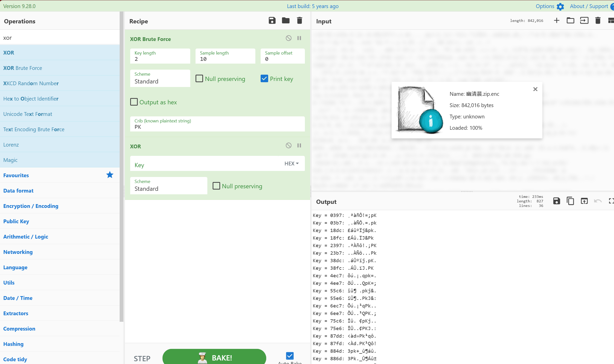Screen dimensions: 614x364
Task: Pause at the XOR operation breakpoint
Action: tap(299, 146)
